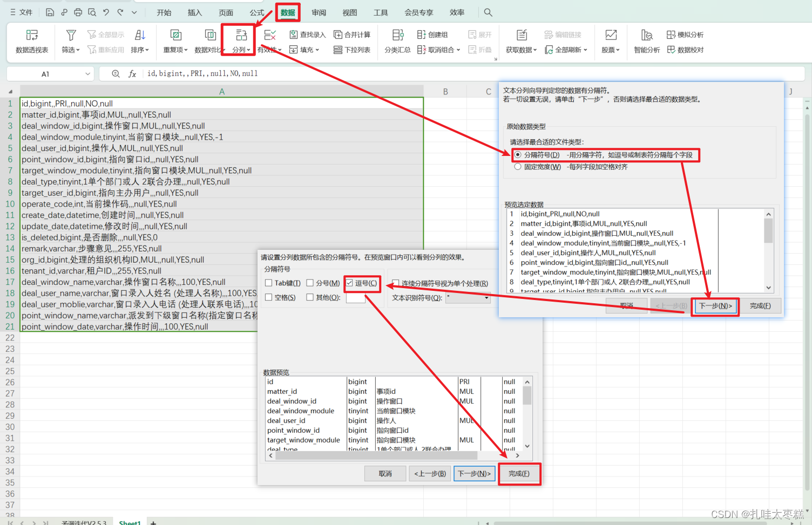Select the 固定宽度 fixed width radio button

(x=517, y=166)
